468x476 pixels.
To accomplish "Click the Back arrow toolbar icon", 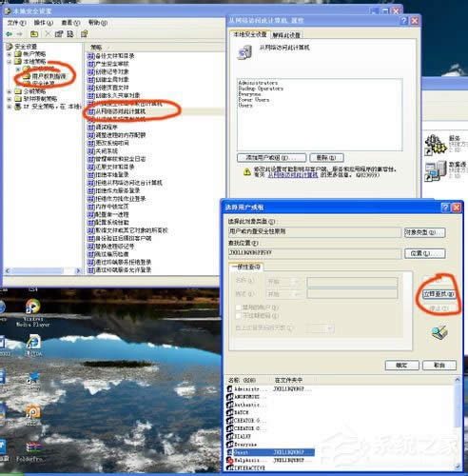I will click(9, 34).
